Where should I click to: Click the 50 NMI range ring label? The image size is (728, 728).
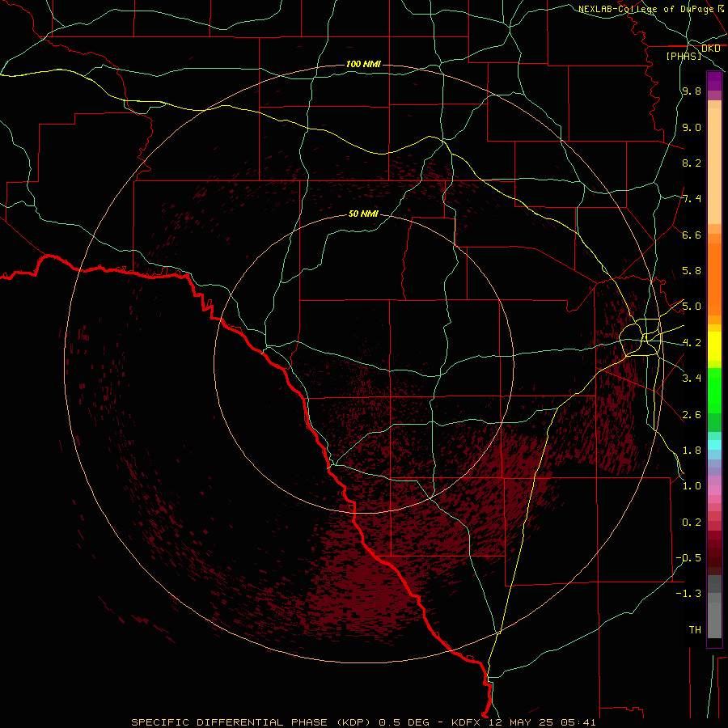363,214
